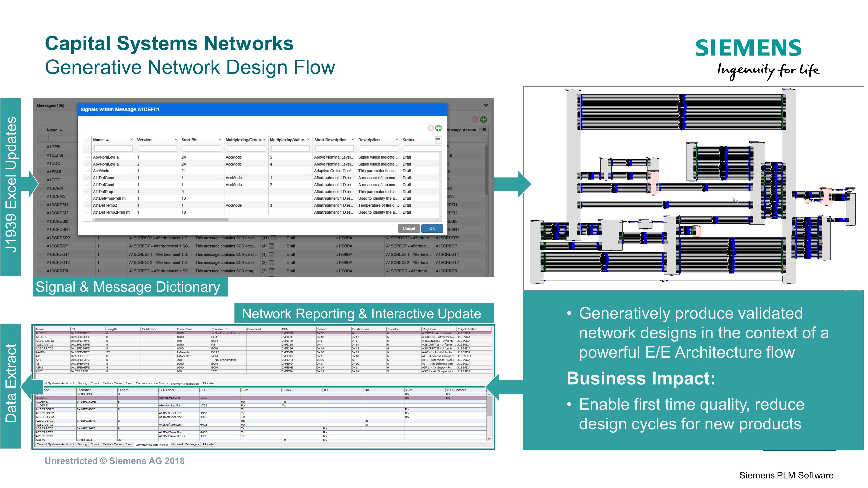The height and width of the screenshot is (488, 868).
Task: Select Communication Matrix tab in bottom tab bar
Action: coord(152,445)
